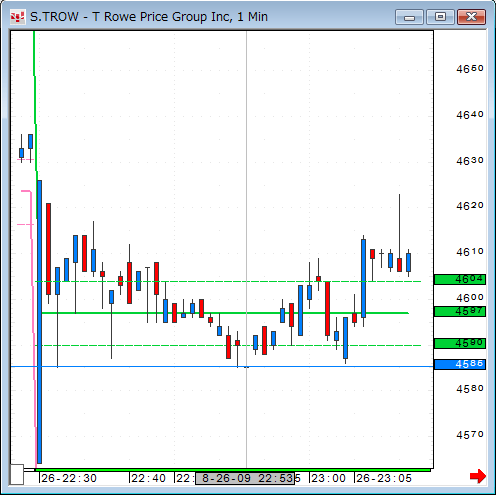Click the 4640 price axis value
The height and width of the screenshot is (495, 496).
point(470,115)
